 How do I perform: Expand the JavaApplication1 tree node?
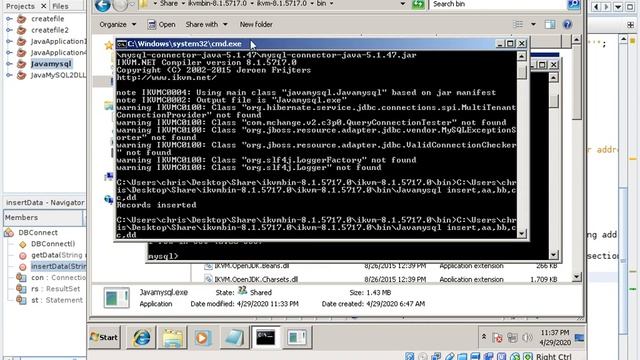click(9, 41)
